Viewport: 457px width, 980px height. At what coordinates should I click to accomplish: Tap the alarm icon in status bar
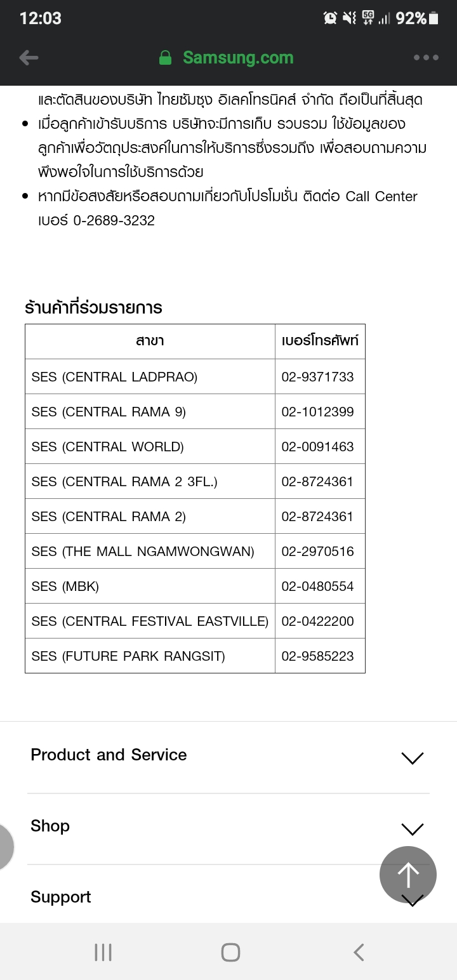point(330,18)
